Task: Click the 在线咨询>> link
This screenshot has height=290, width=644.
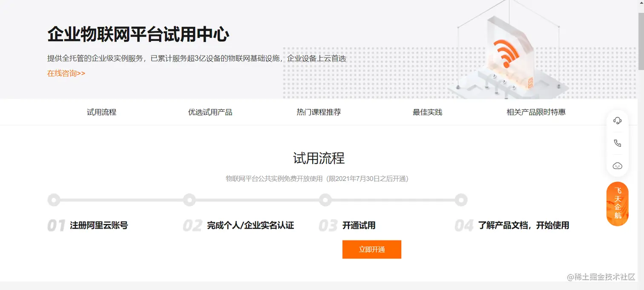Action: (x=66, y=73)
